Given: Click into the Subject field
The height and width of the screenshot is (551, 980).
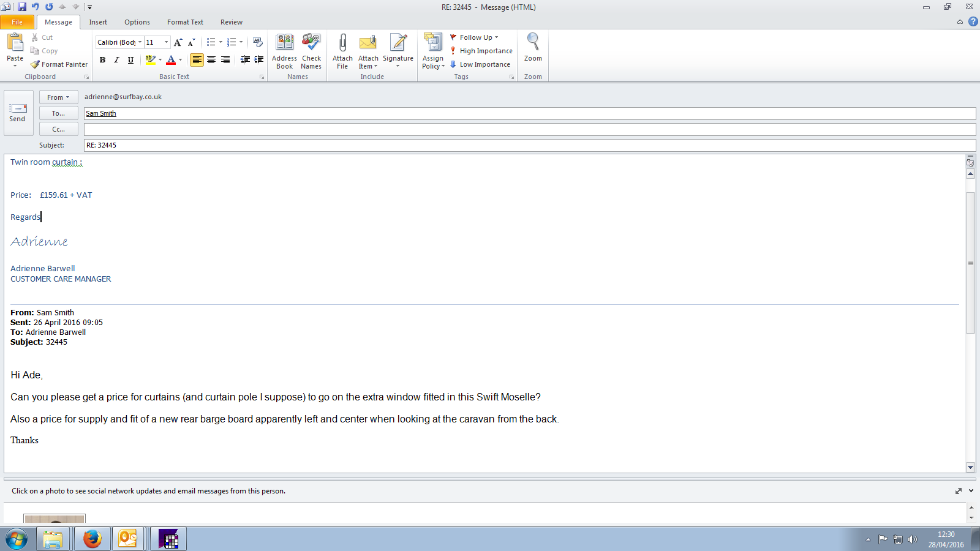Looking at the screenshot, I should tap(530, 145).
